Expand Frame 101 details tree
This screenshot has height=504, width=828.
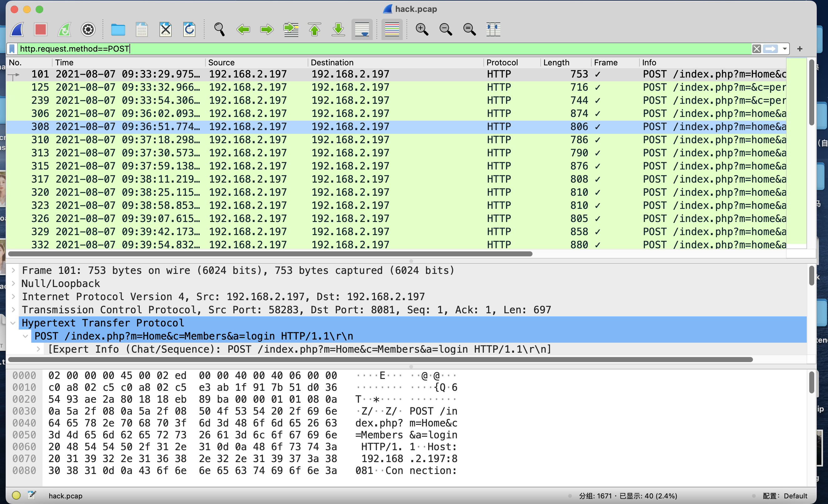(x=13, y=270)
